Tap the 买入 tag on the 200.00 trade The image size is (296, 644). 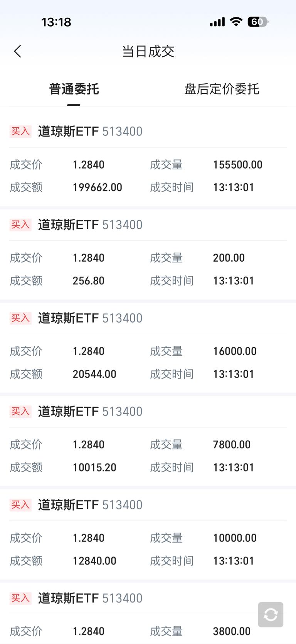pyautogui.click(x=20, y=225)
